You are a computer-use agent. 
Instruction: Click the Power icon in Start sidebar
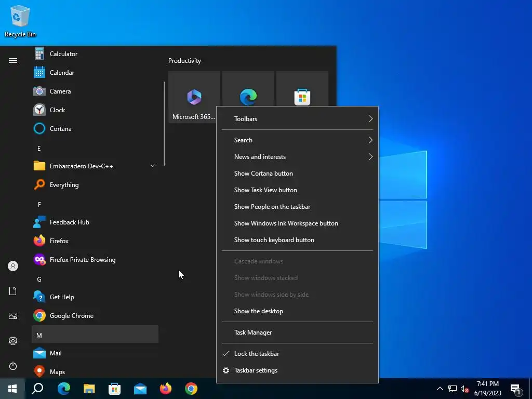pyautogui.click(x=13, y=366)
